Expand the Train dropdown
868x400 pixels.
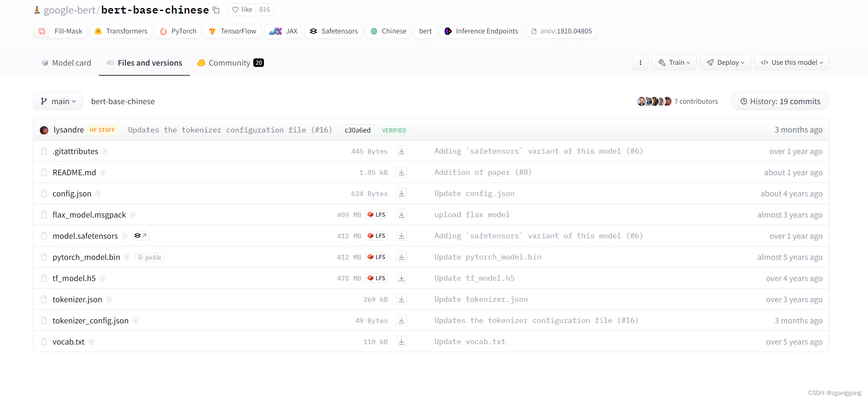(x=674, y=63)
